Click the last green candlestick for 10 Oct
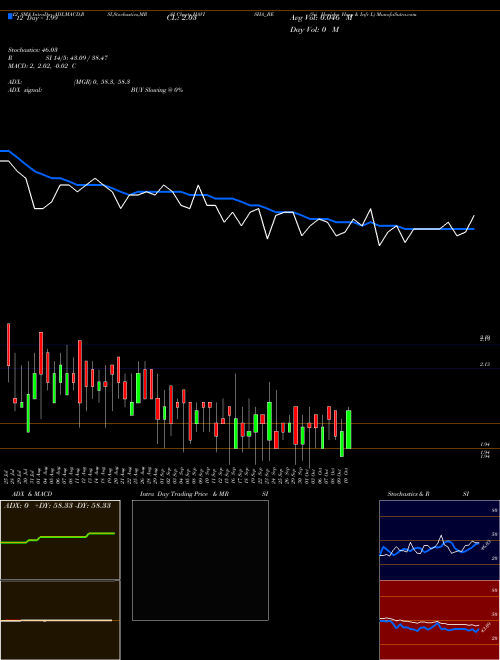Screen dimensions: 500x660 tap(348, 429)
